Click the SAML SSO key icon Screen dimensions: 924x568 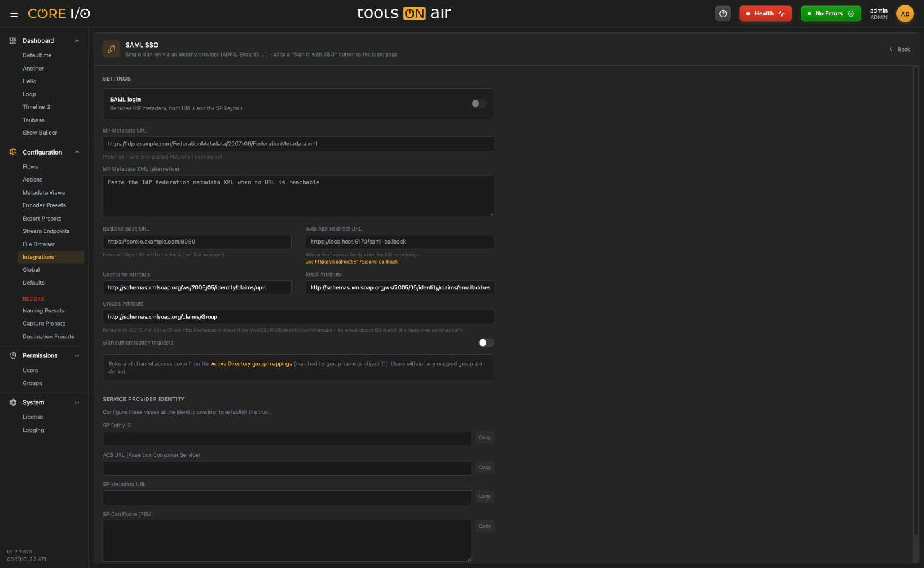111,49
